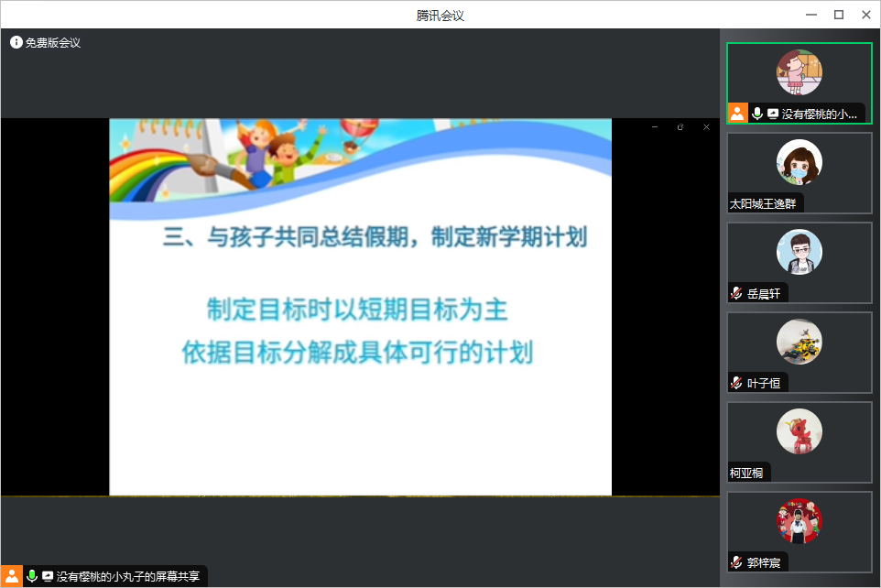This screenshot has height=588, width=881.
Task: Minimize the shared presentation window
Action: point(655,127)
